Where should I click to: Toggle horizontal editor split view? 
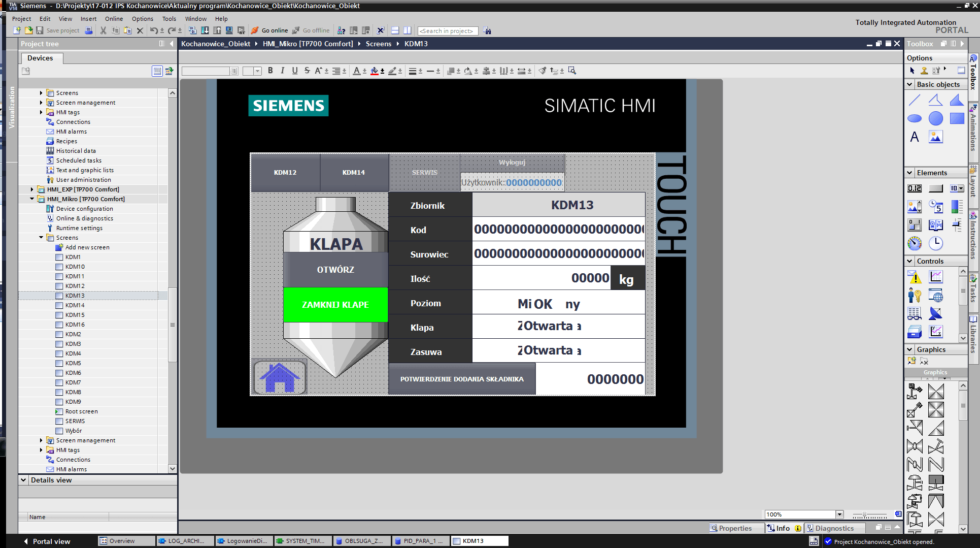(x=395, y=30)
